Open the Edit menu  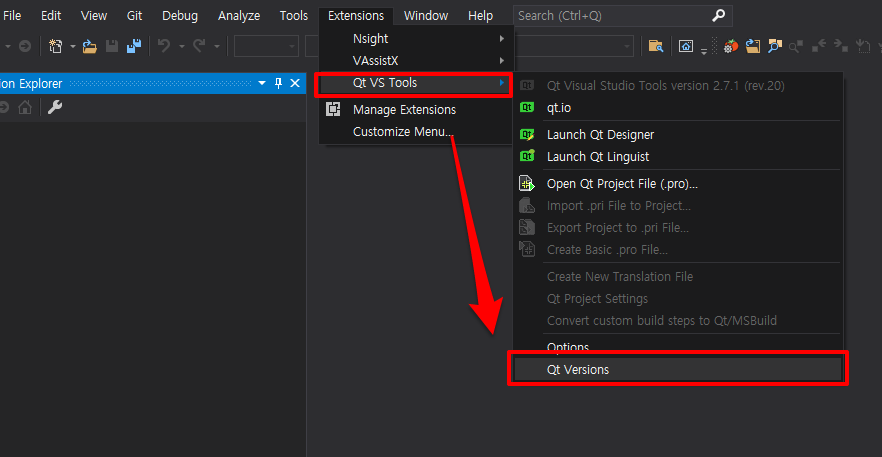51,16
